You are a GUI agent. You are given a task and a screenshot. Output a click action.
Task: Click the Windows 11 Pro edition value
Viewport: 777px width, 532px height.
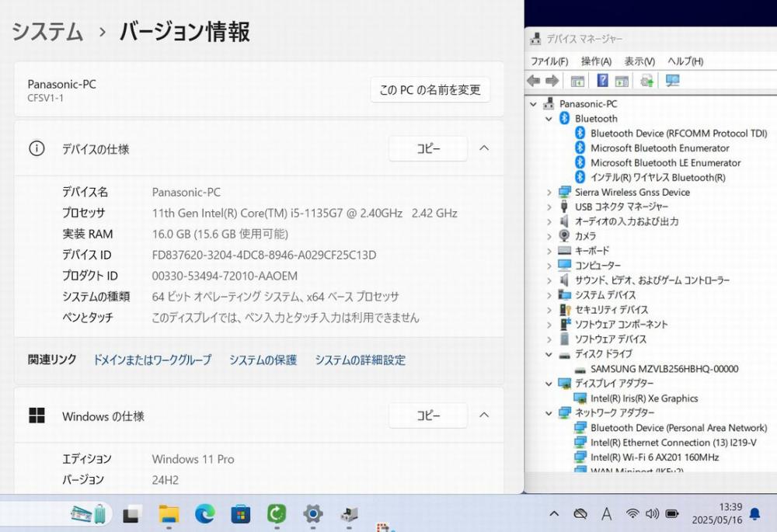tap(193, 459)
